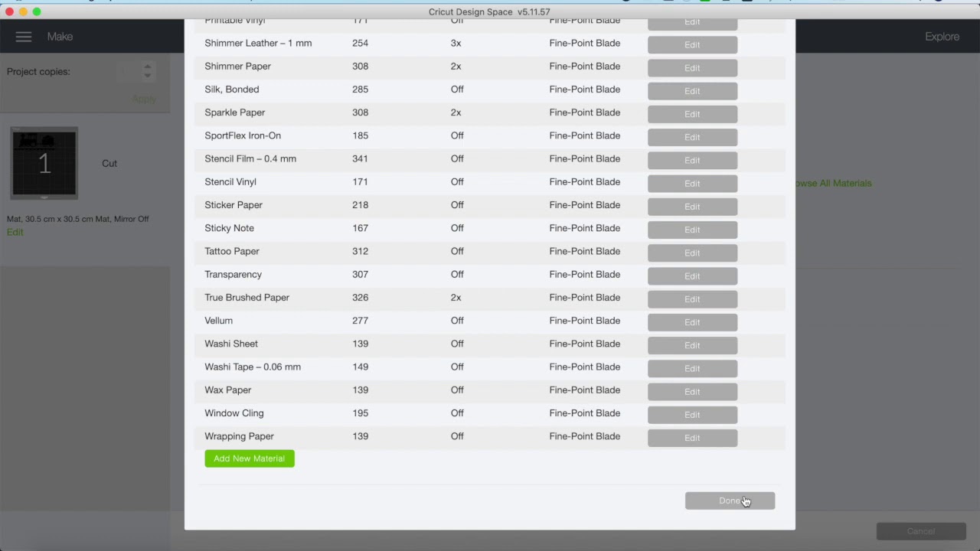Click Fine-Point Blade for Vellum row
Screen dimensions: 980x551
(x=585, y=321)
